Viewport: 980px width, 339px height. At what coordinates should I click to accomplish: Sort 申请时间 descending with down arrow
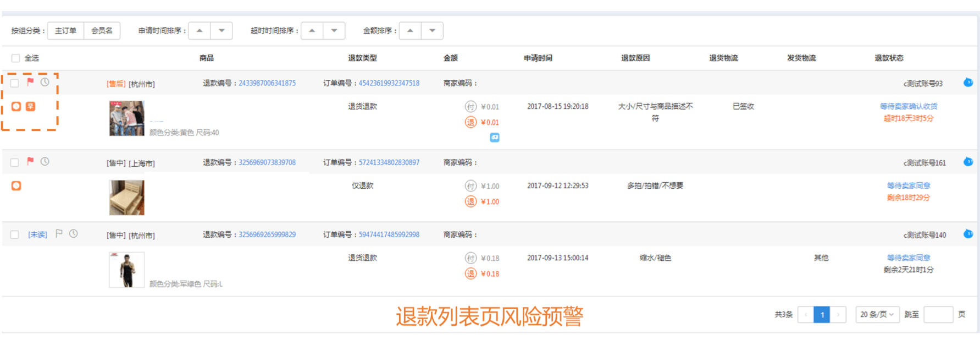(222, 31)
